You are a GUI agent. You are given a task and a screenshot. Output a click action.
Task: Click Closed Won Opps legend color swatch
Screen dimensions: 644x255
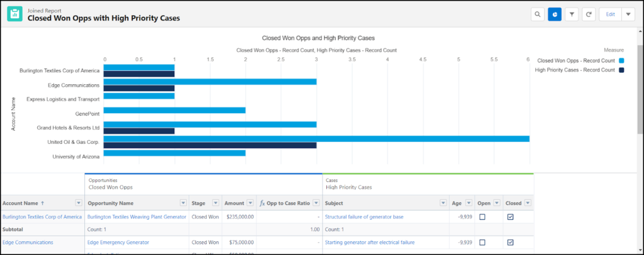(621, 60)
